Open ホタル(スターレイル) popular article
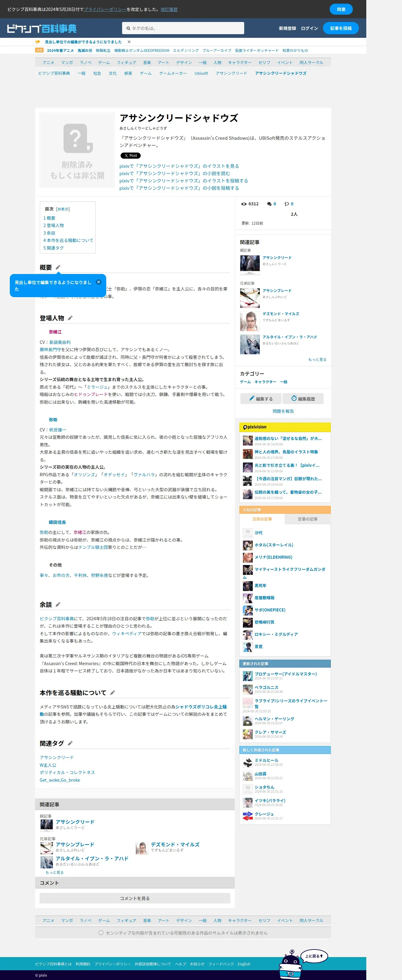 [274, 545]
